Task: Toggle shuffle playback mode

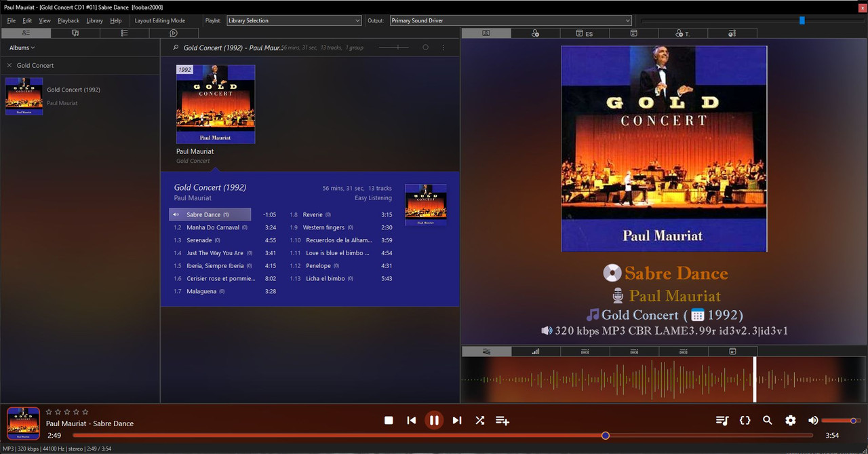Action: [x=480, y=421]
